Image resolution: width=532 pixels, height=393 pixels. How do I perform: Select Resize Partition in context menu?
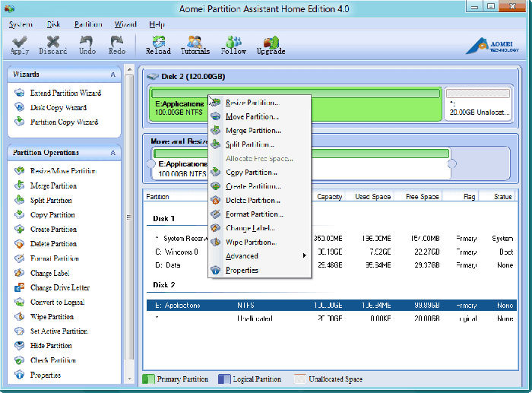252,103
